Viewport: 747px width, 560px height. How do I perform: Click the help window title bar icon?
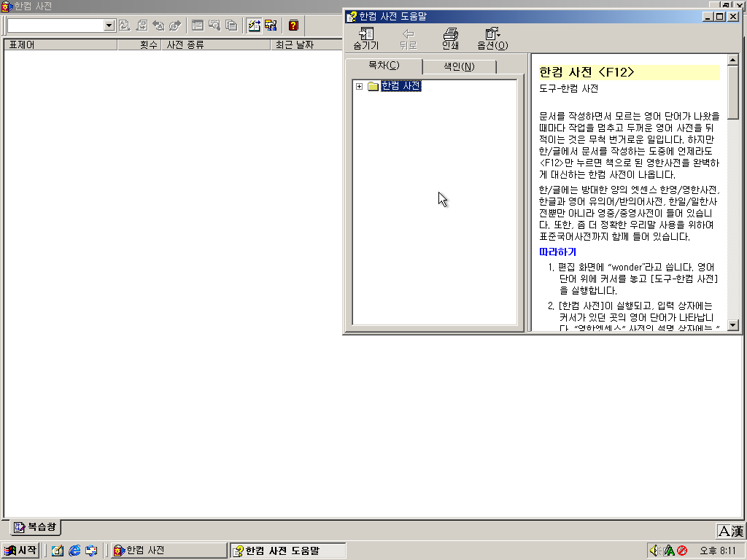[x=352, y=17]
